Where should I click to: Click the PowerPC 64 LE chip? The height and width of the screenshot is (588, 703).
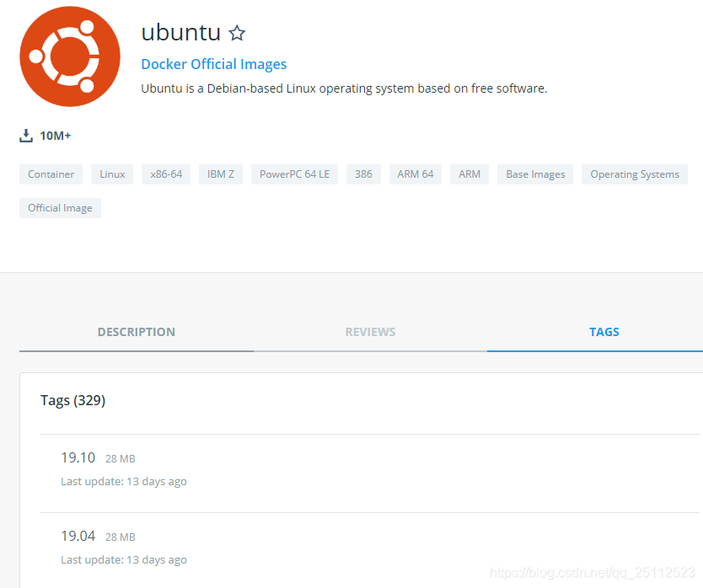coord(294,174)
